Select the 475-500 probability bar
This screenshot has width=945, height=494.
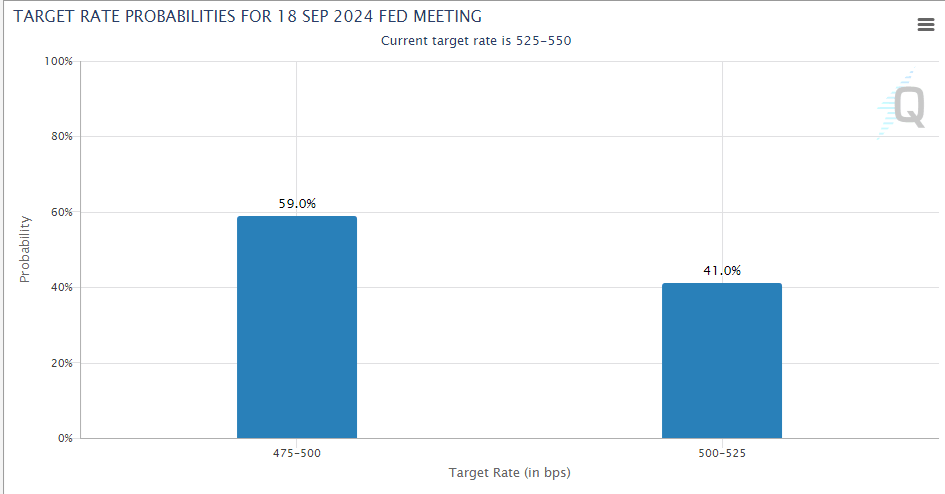pyautogui.click(x=297, y=327)
